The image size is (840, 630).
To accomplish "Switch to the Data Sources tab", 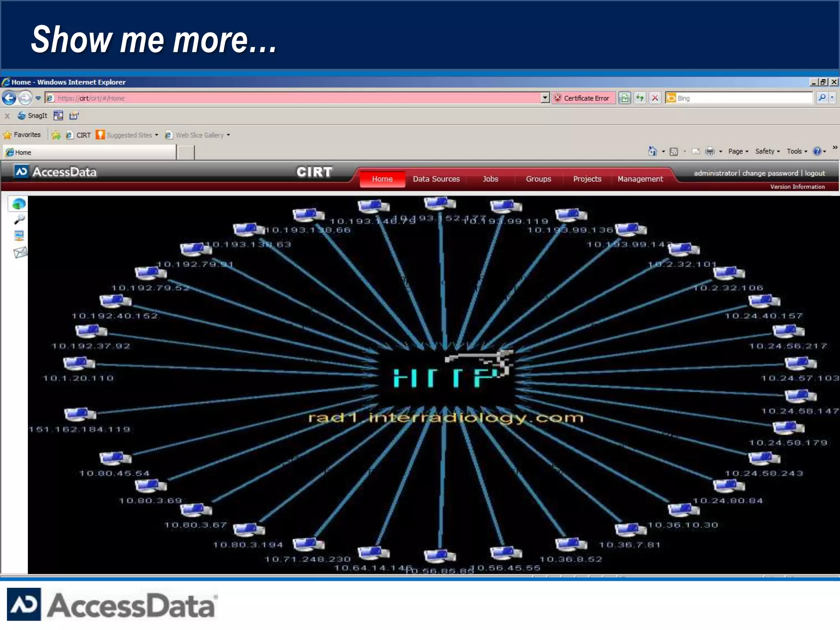I will click(x=436, y=179).
